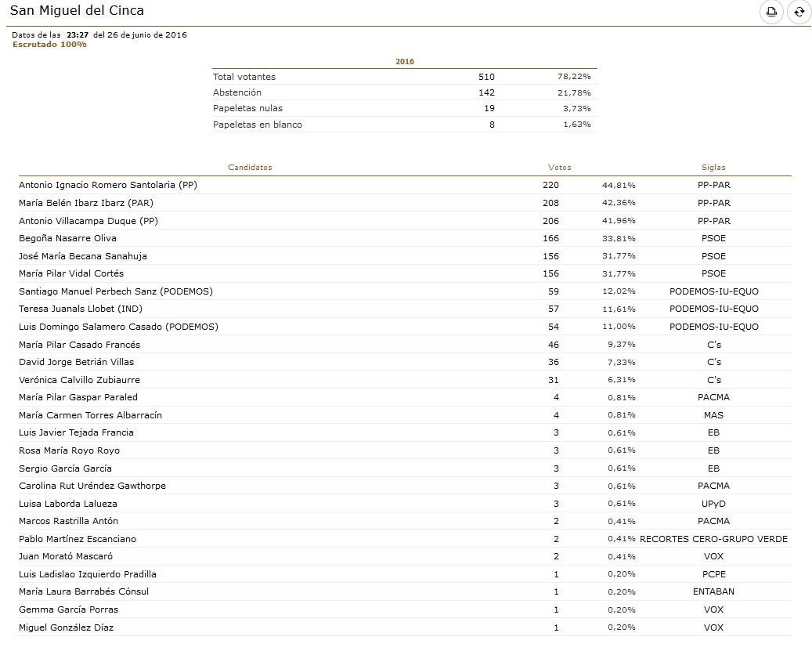The height and width of the screenshot is (651, 812).
Task: Select the Papeletas nulas row label
Action: point(247,108)
